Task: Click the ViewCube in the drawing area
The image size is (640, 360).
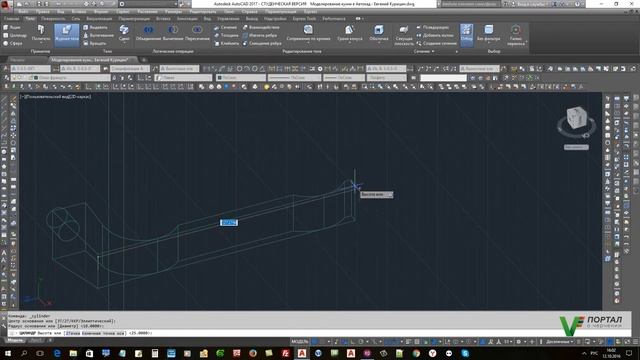Action: [x=576, y=117]
